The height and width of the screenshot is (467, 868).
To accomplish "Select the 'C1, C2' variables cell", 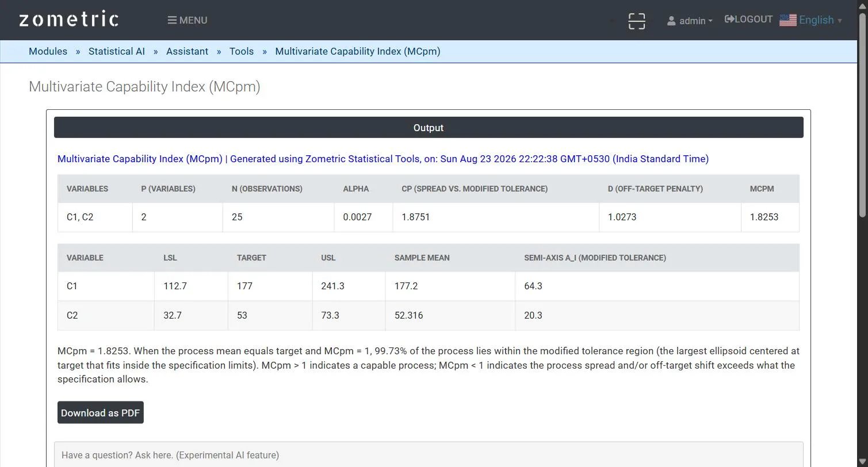I will pyautogui.click(x=95, y=217).
